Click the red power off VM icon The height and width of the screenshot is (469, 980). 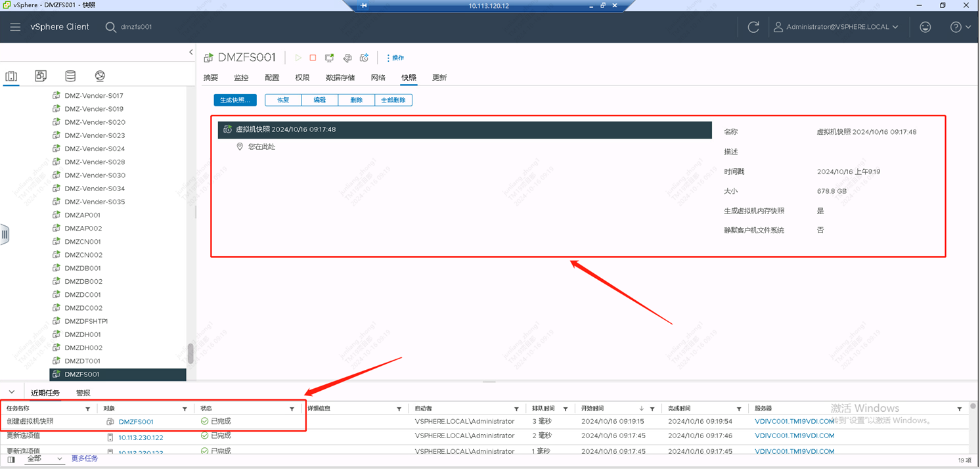313,58
